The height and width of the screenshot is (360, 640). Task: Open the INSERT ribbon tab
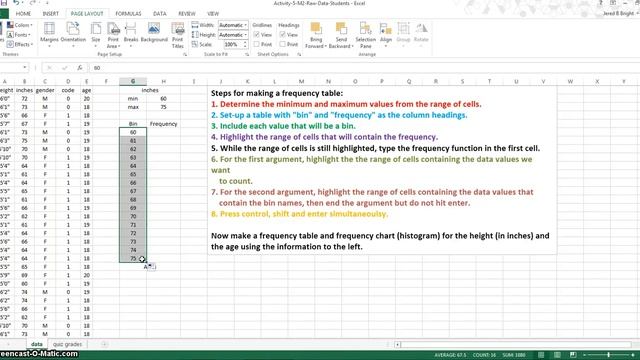tap(51, 13)
